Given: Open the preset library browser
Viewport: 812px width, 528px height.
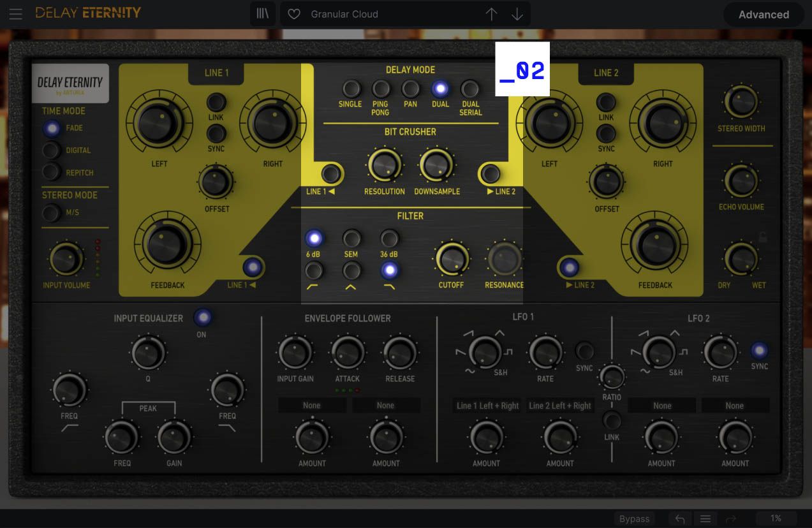Looking at the screenshot, I should point(262,14).
